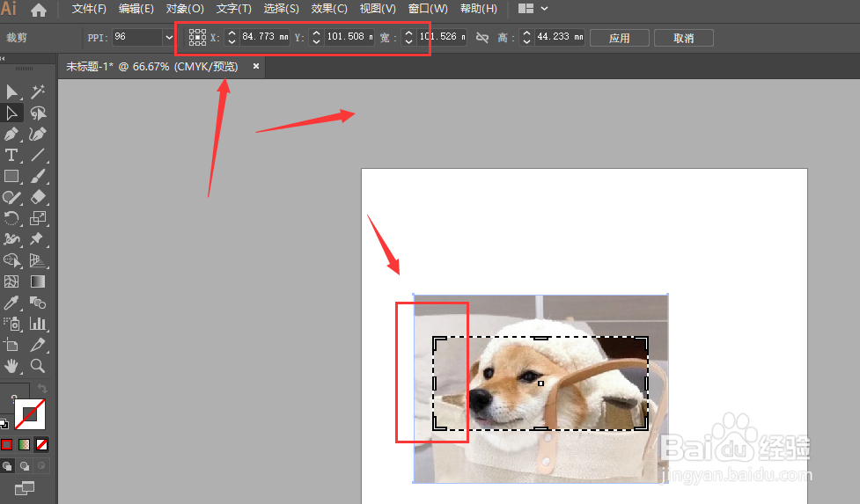860x504 pixels.
Task: Select the Slice tool
Action: [38, 345]
